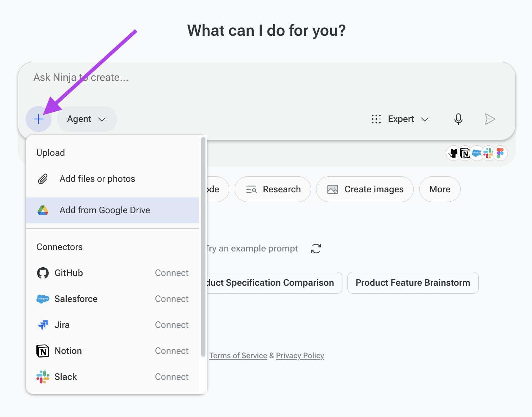This screenshot has height=417, width=532.
Task: Open the Agent mode dropdown
Action: (87, 119)
